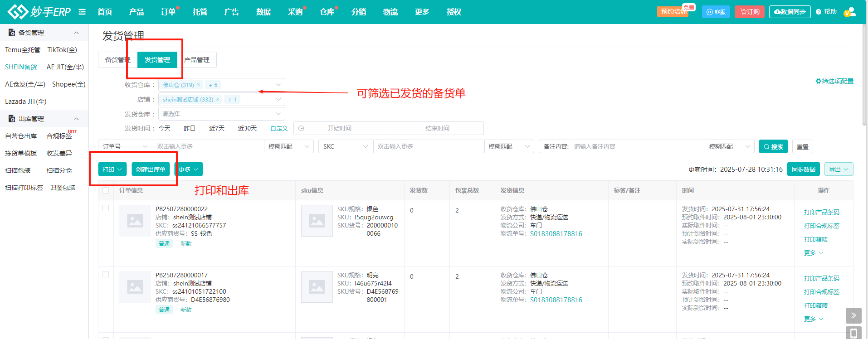Open SHEIN备货 in the sidebar
The width and height of the screenshot is (868, 339).
point(21,67)
